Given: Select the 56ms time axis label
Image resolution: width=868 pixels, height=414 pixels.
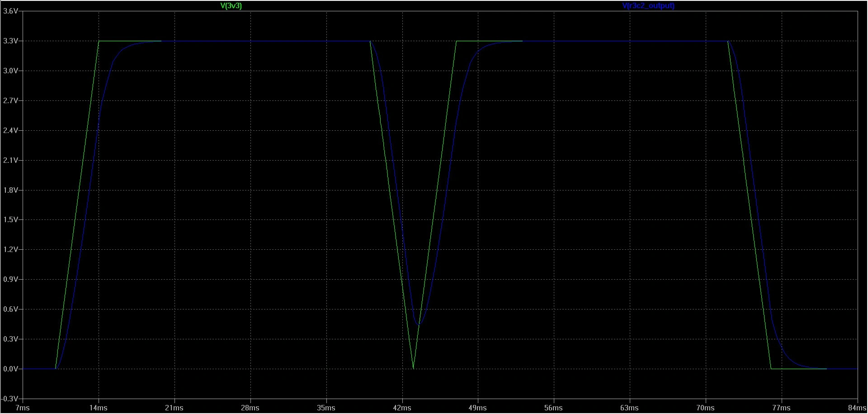Looking at the screenshot, I should [x=554, y=408].
